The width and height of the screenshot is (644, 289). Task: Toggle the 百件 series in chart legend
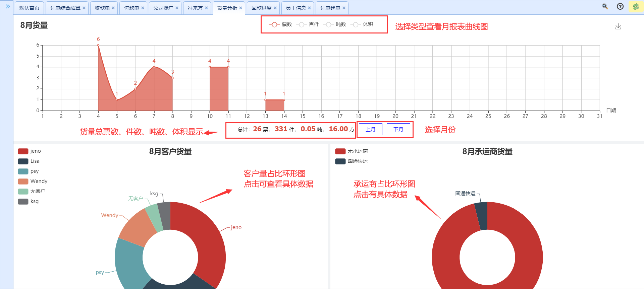pos(308,24)
